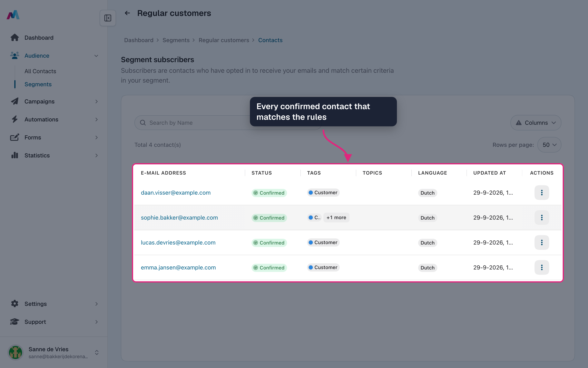
Task: Open emma.jansen@example.com contact link
Action: click(178, 267)
